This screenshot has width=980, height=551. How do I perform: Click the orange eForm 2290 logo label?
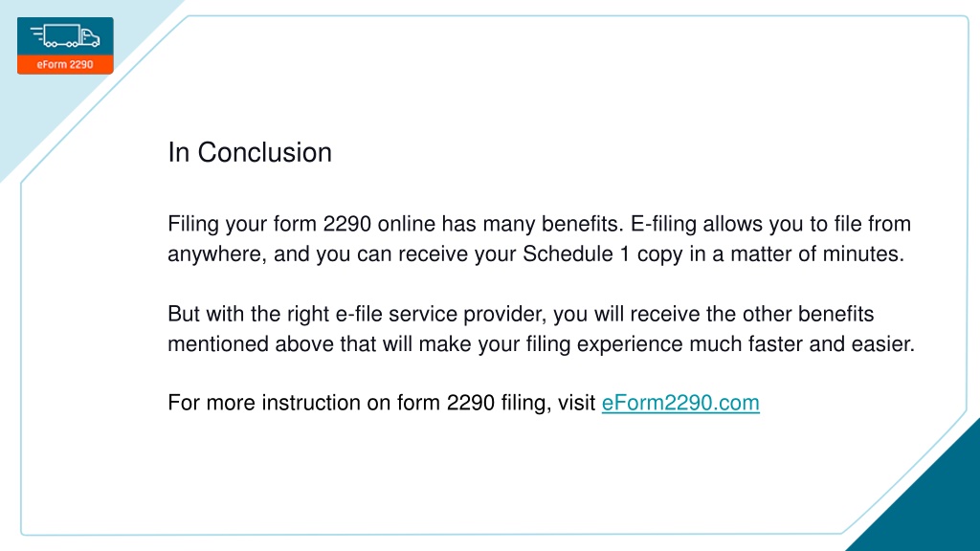65,64
